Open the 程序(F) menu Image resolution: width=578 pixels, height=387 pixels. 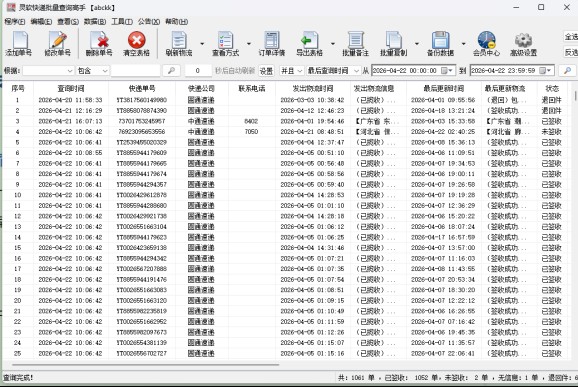click(15, 22)
